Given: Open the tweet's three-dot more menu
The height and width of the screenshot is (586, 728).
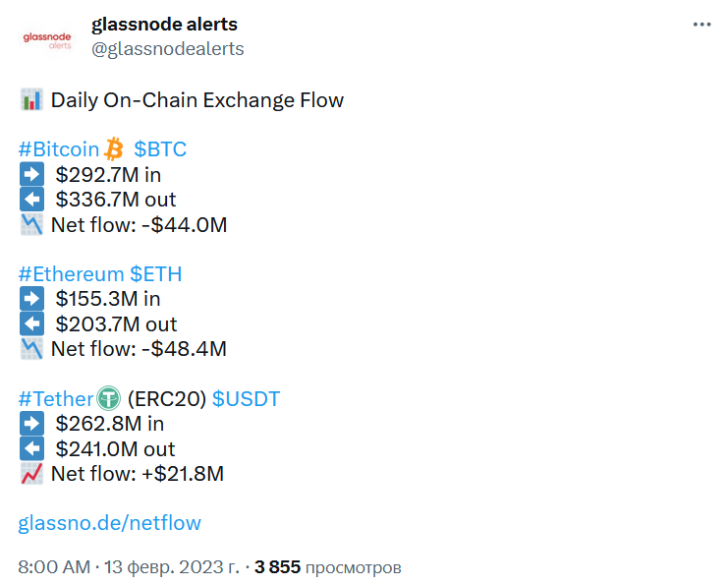Looking at the screenshot, I should coord(701,25).
